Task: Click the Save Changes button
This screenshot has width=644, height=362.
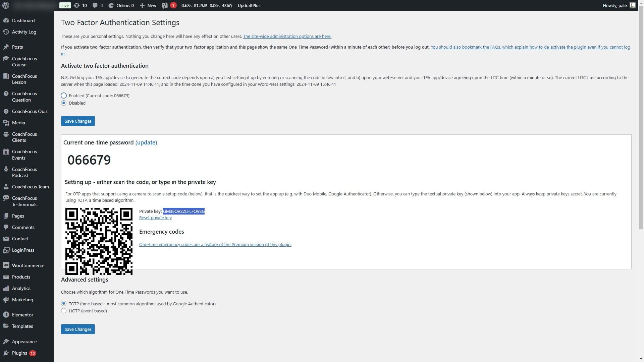Action: coord(77,121)
